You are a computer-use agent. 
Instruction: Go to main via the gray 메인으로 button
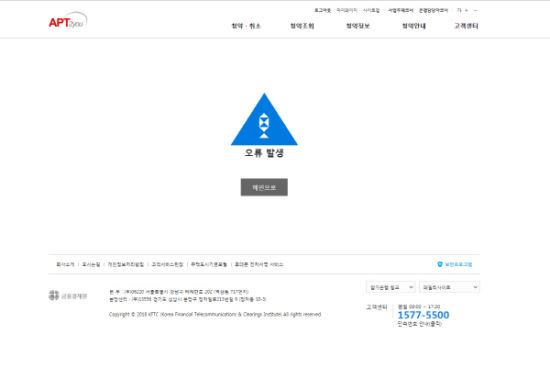pyautogui.click(x=264, y=187)
